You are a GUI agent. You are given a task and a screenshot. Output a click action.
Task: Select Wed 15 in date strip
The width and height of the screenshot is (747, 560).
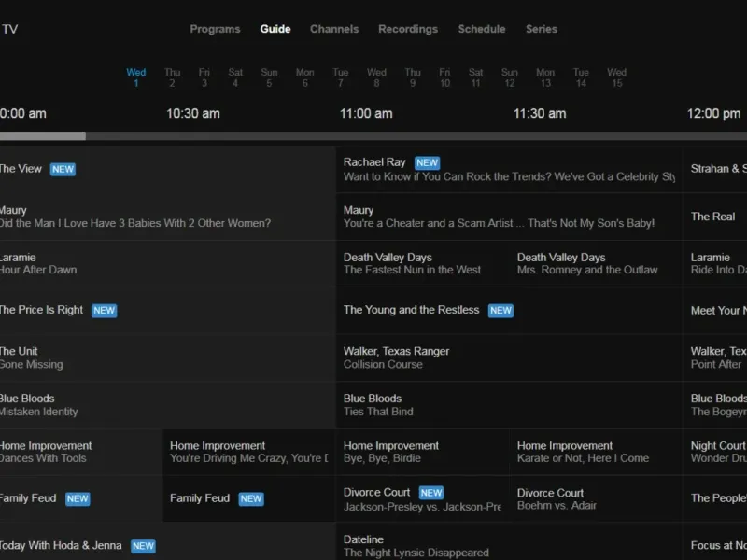coord(616,77)
